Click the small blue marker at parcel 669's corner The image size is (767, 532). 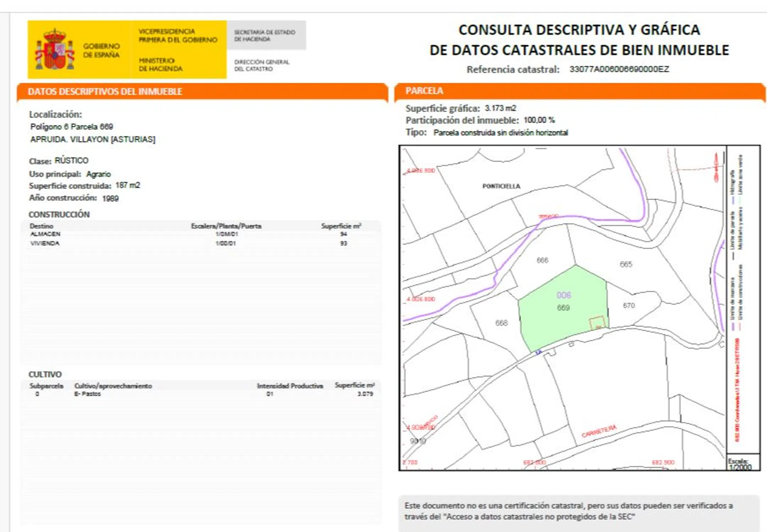coord(538,352)
